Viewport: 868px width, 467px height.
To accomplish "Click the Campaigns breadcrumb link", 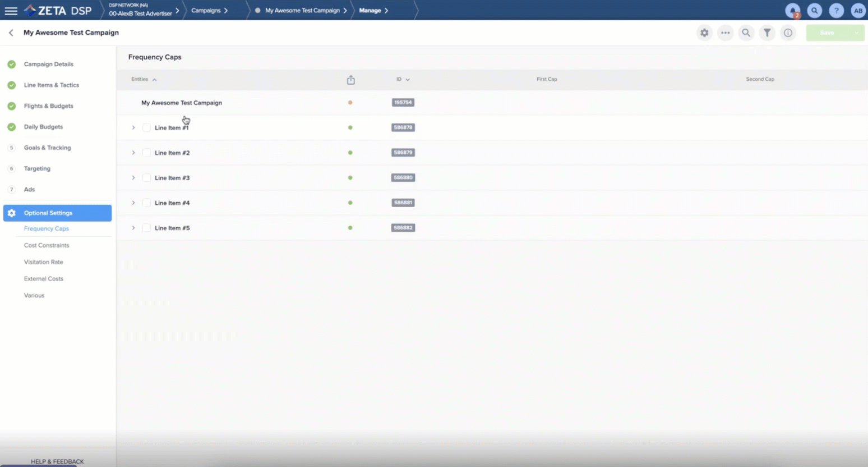I will (206, 11).
